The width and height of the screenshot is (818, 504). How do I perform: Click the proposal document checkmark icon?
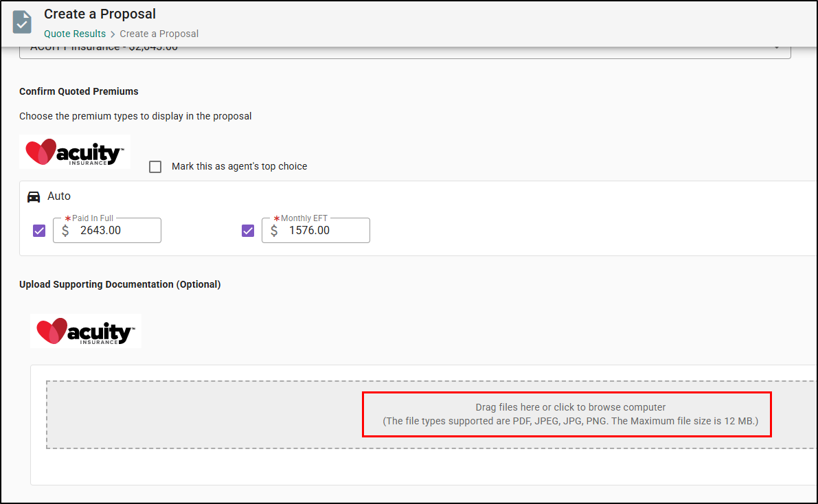[22, 23]
